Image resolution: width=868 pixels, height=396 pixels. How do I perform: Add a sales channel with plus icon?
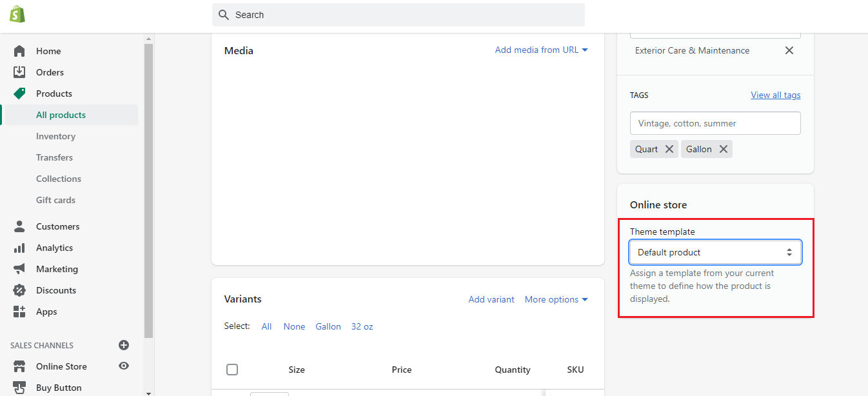pyautogui.click(x=124, y=345)
